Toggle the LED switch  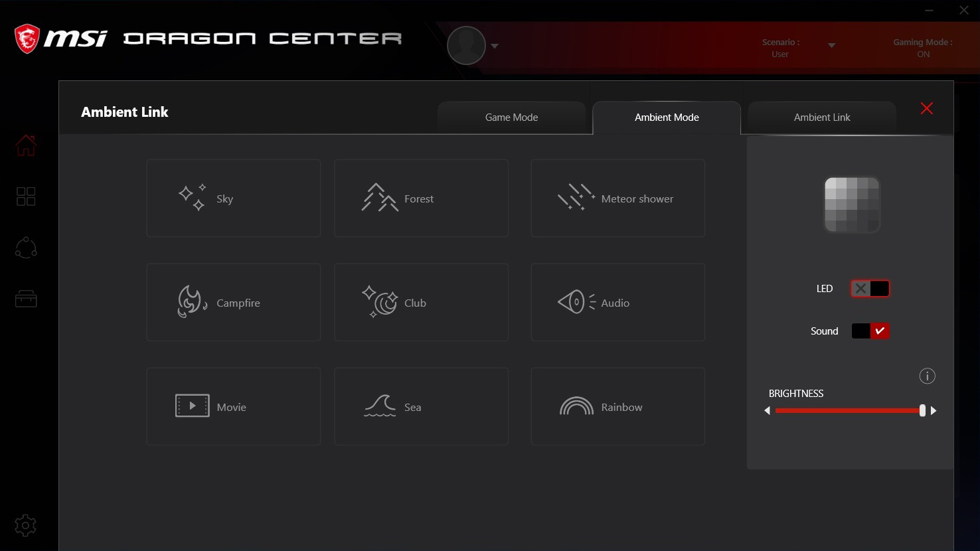click(x=870, y=289)
